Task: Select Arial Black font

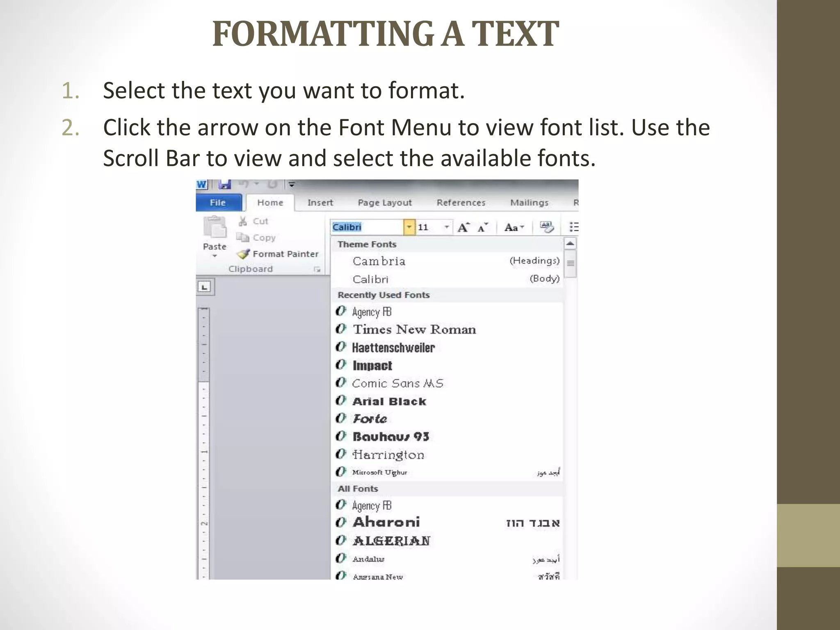Action: [x=447, y=401]
